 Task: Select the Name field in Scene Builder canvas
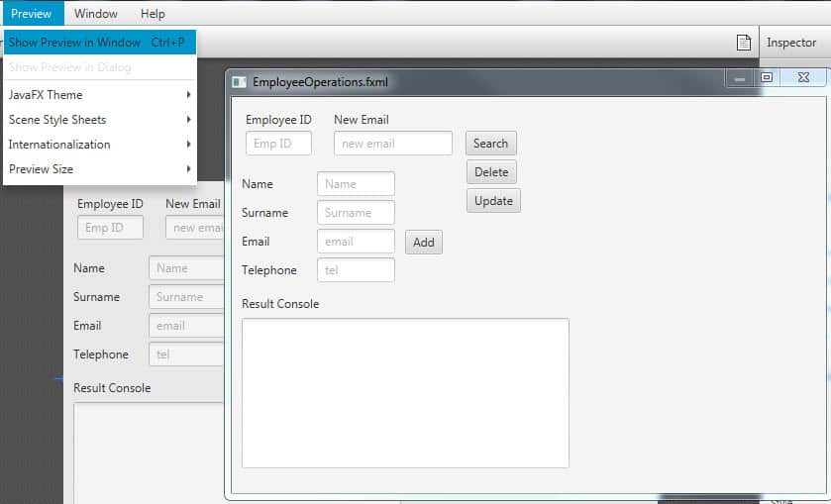pos(186,268)
